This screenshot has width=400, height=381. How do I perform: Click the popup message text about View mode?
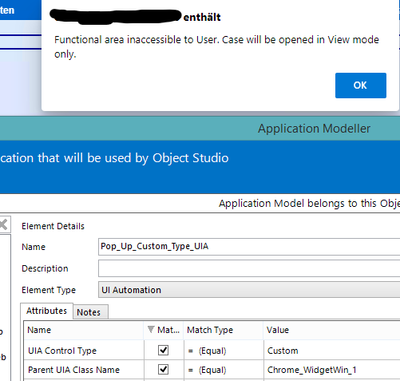pyautogui.click(x=217, y=47)
